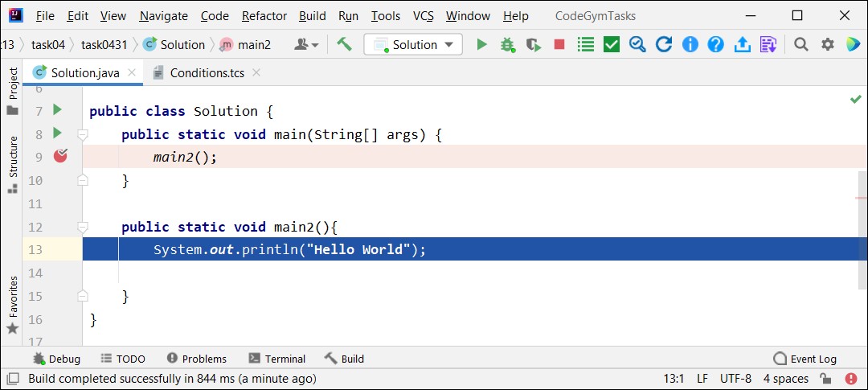This screenshot has width=868, height=390.
Task: Start the Debug bug icon in toolbar
Action: click(x=508, y=44)
